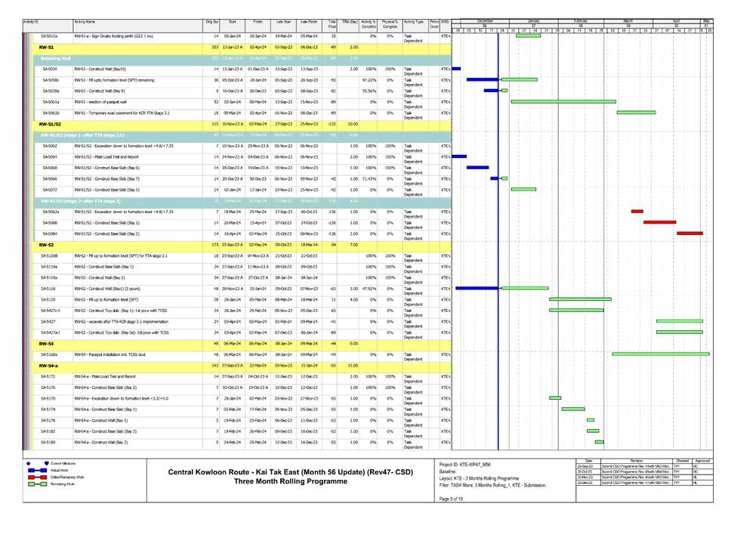Click the Current Milestone diamond legend icon
This screenshot has width=756, height=535.
point(28,462)
